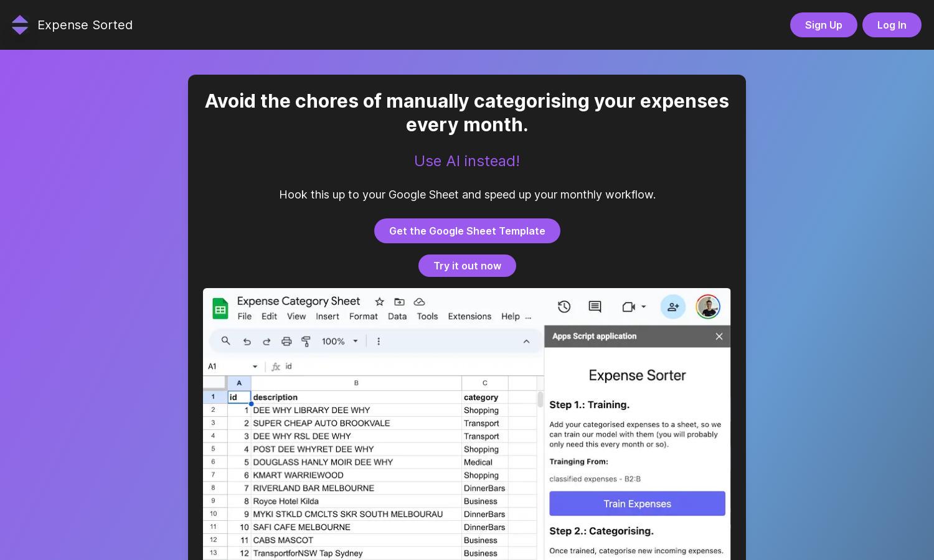Screen dimensions: 934x560
Task: Star the Expense Category Sheet
Action: [379, 302]
